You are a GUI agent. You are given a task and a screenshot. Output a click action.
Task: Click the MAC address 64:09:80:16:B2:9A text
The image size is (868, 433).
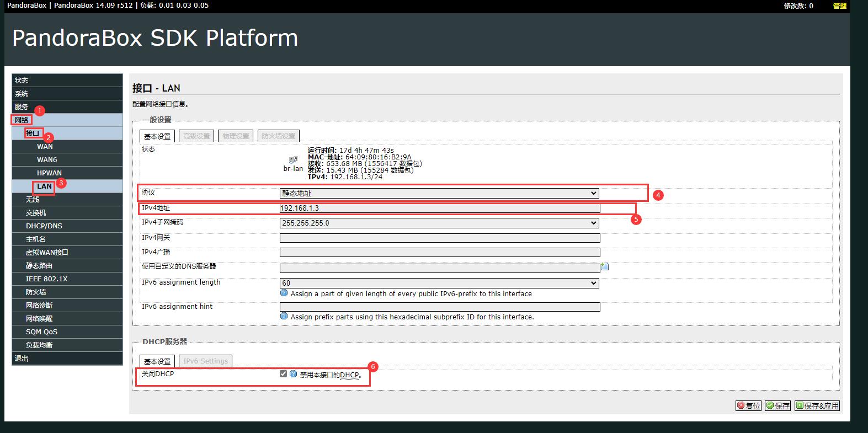(x=359, y=157)
